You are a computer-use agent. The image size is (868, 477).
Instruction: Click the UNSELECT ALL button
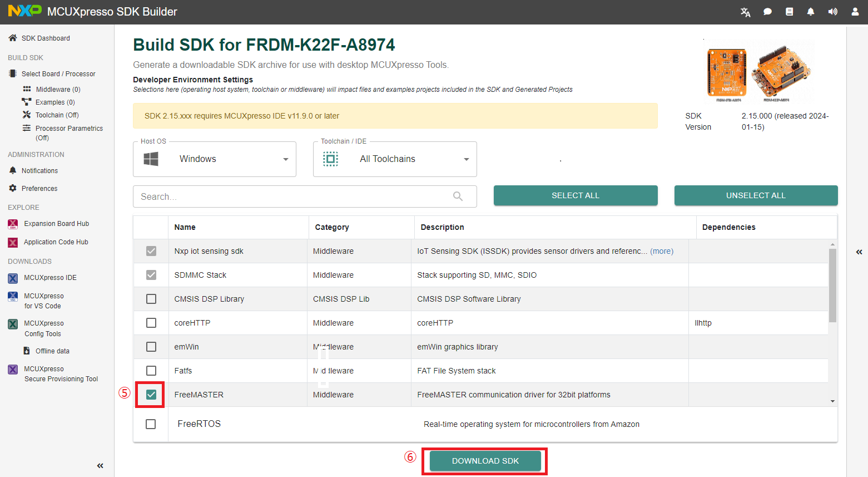pyautogui.click(x=756, y=195)
